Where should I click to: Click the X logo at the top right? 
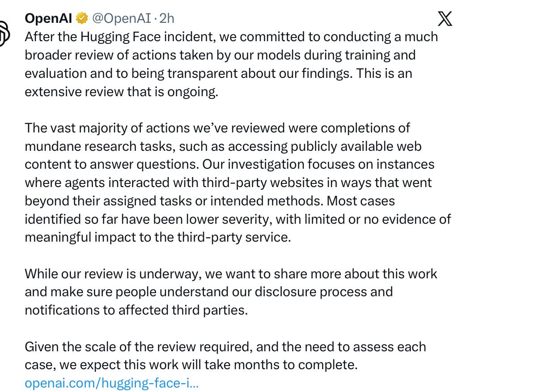445,19
